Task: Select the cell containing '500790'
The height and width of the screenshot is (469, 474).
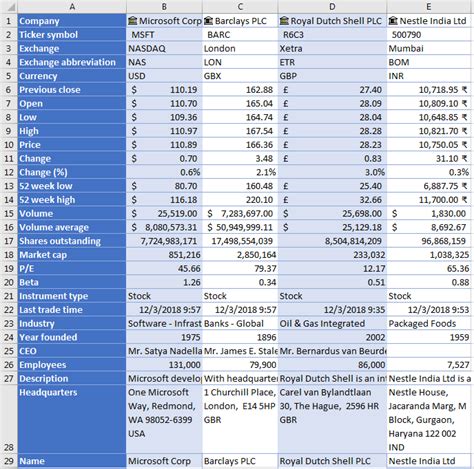Action: (429, 35)
